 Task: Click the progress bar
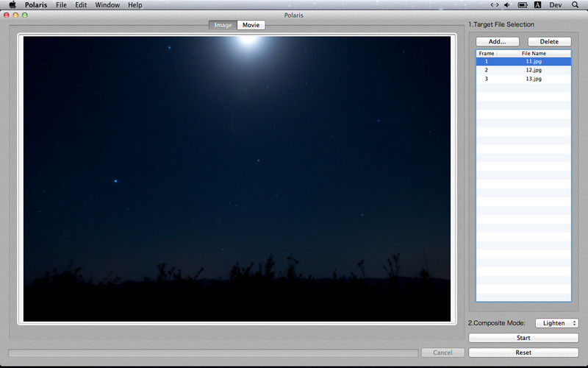(213, 353)
